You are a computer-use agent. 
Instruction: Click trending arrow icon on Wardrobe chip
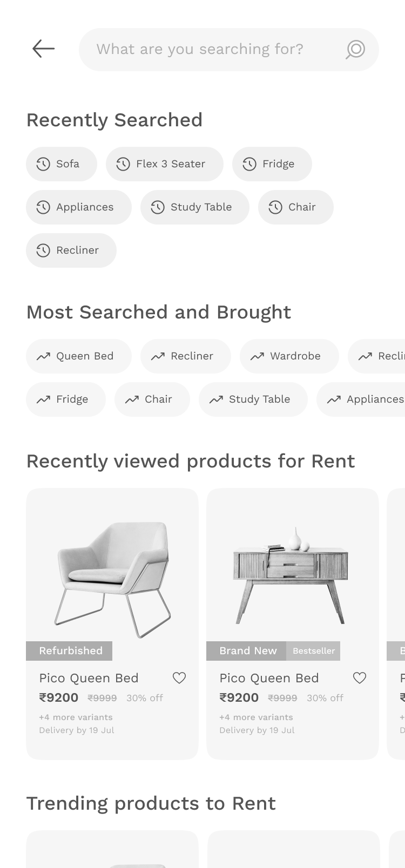point(257,356)
